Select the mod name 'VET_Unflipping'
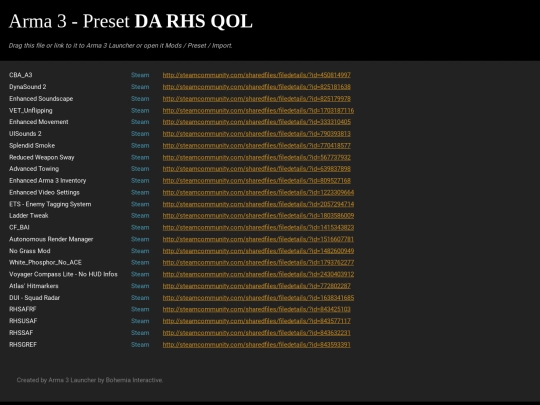 tap(31, 110)
